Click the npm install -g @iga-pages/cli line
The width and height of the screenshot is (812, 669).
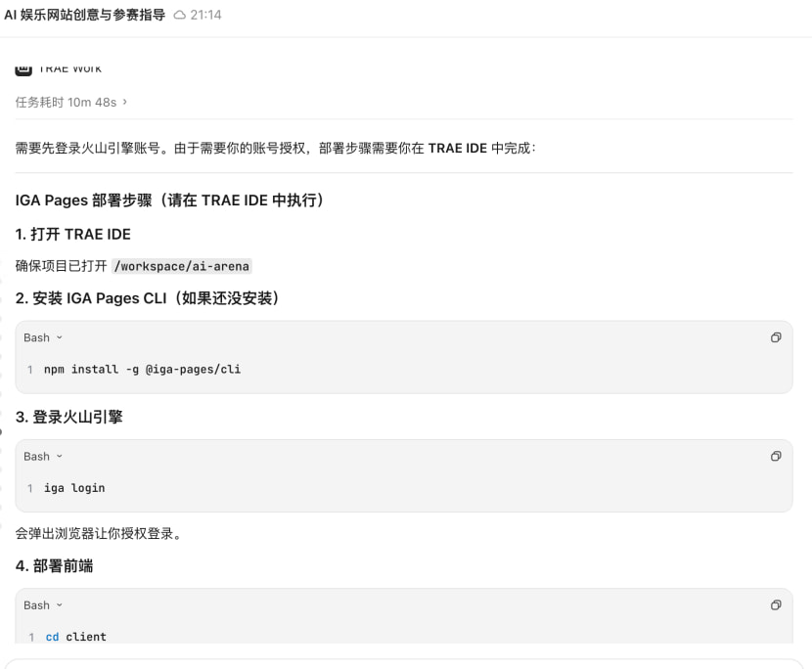pyautogui.click(x=142, y=369)
